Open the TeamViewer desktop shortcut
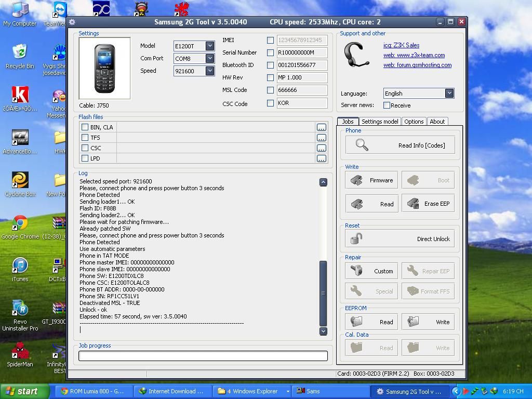 coord(55,14)
